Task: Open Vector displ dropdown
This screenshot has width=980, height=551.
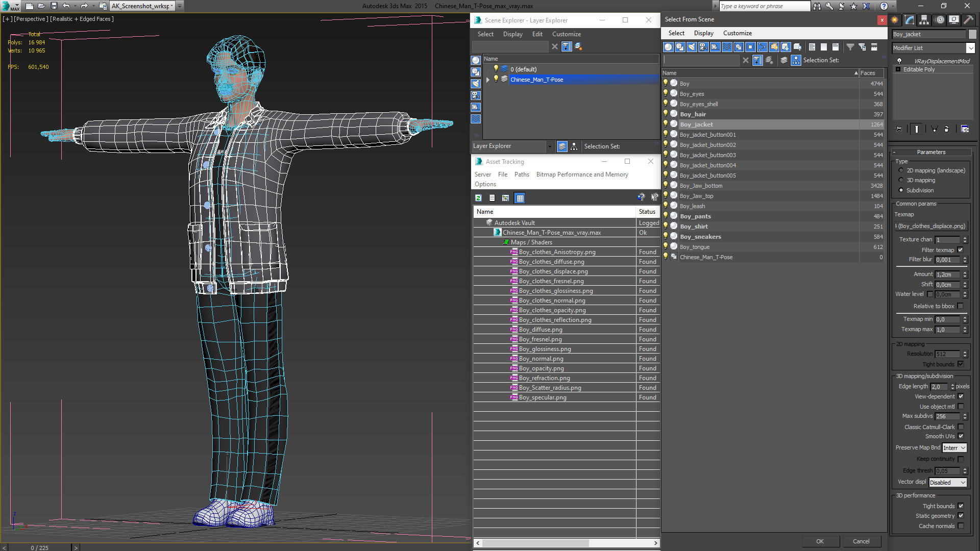Action: tap(948, 483)
